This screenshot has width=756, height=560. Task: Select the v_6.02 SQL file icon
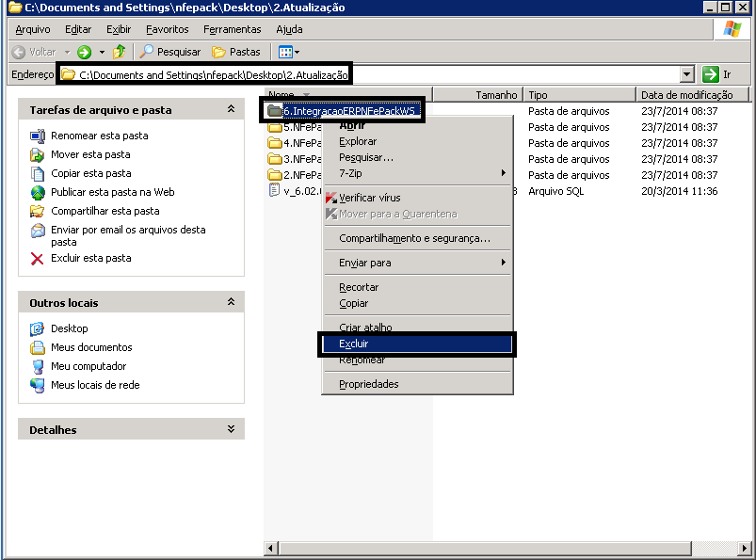pyautogui.click(x=275, y=191)
